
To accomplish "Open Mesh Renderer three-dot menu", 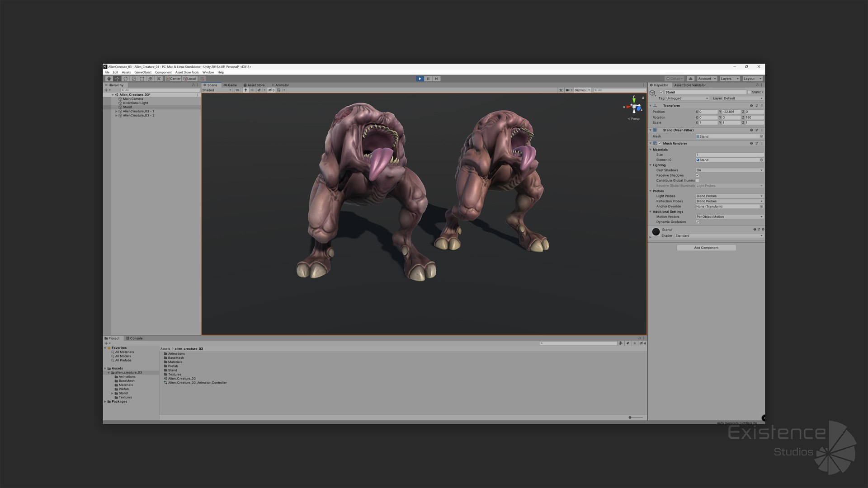I will pyautogui.click(x=762, y=143).
